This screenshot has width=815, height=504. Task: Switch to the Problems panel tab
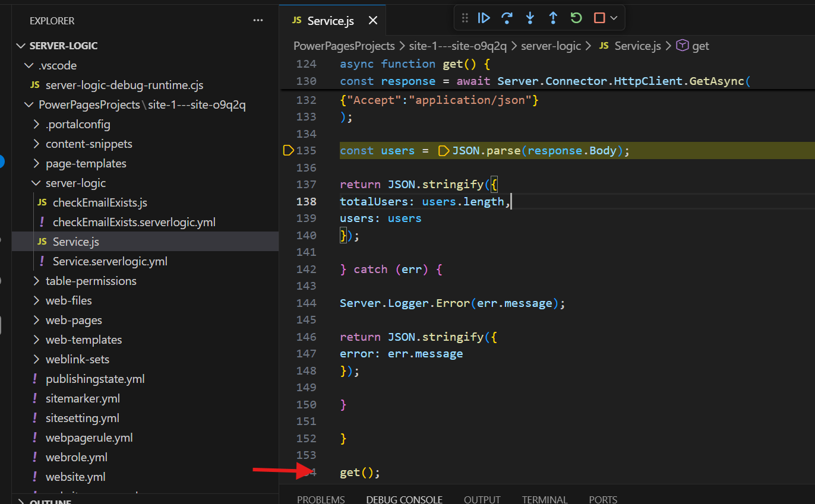point(321,499)
